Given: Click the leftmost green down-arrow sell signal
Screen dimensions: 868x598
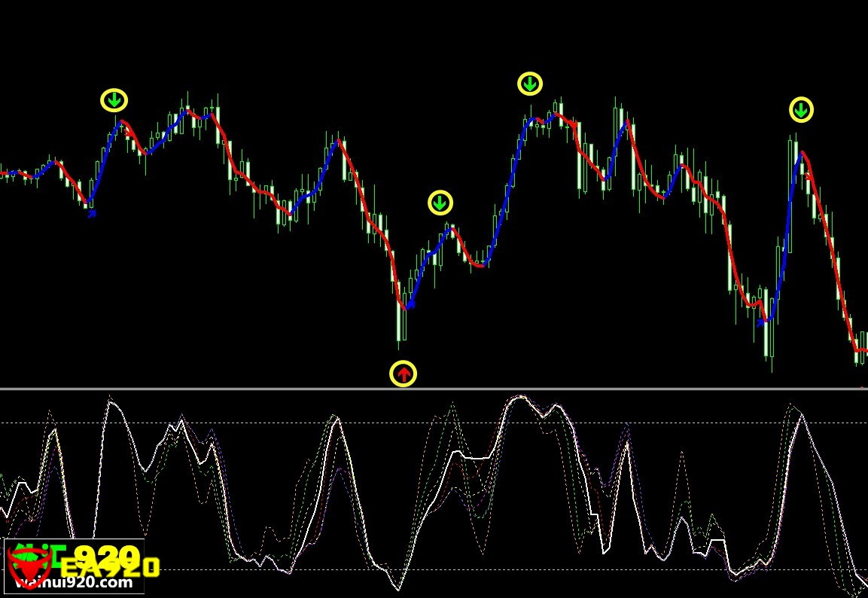Looking at the screenshot, I should point(114,100).
